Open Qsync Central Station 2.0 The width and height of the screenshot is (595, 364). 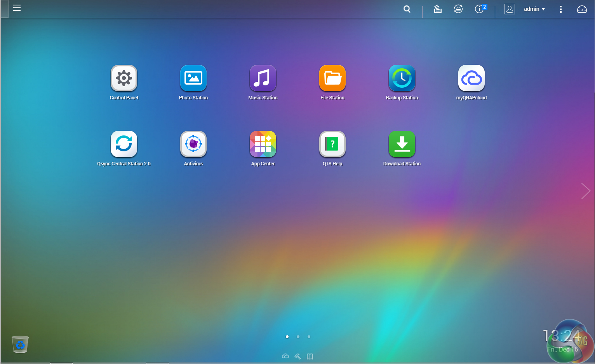[x=124, y=144]
